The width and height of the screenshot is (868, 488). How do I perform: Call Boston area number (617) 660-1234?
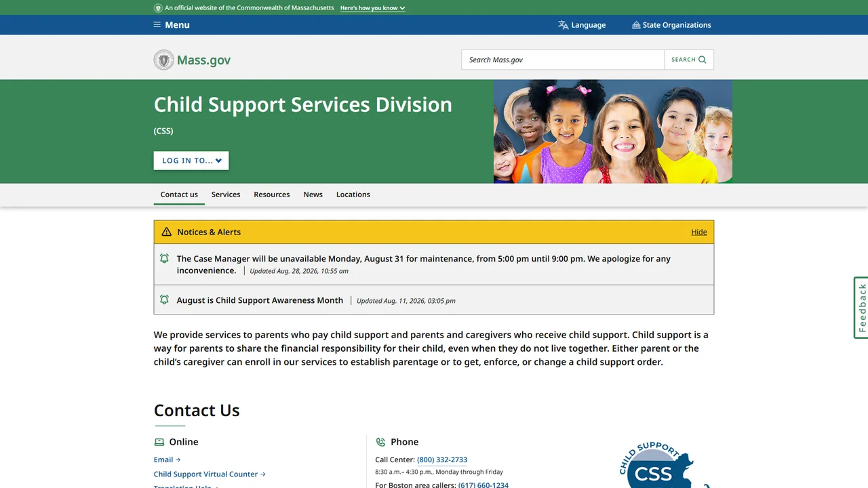tap(484, 485)
